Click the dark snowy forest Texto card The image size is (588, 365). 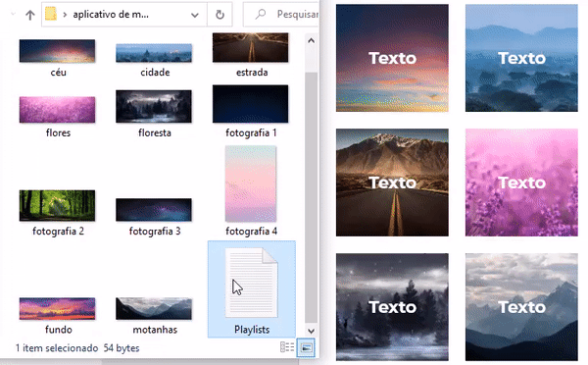click(x=392, y=307)
